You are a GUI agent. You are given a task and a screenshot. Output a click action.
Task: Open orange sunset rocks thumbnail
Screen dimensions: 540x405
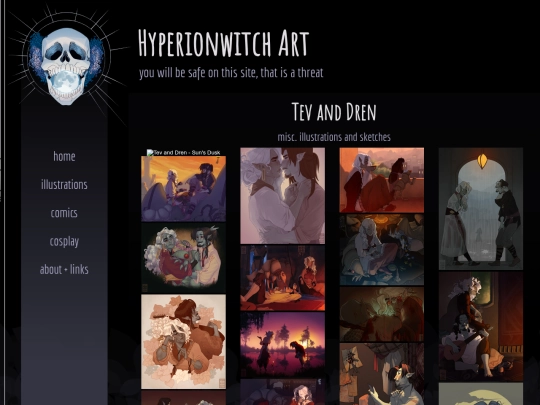[184, 189]
